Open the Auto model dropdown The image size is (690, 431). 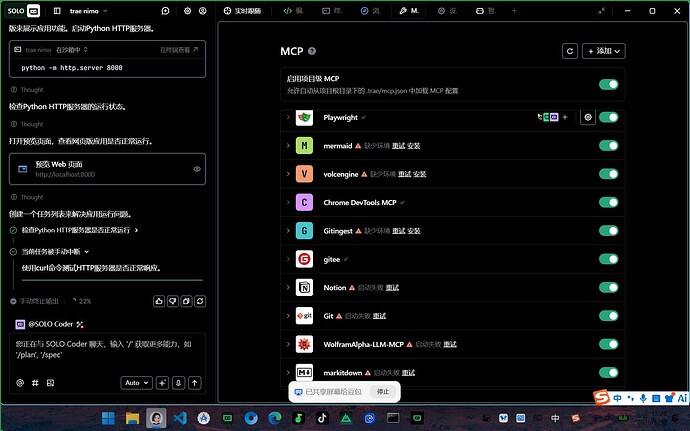pos(136,383)
